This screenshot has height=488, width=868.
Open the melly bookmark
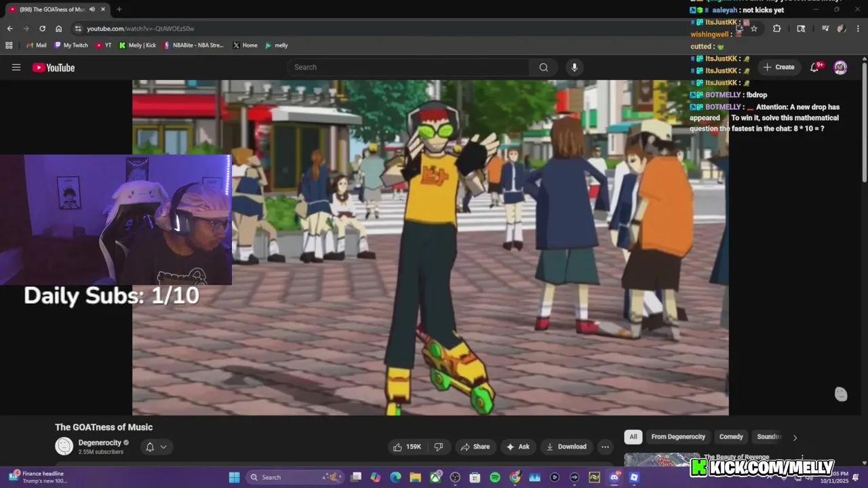(277, 45)
